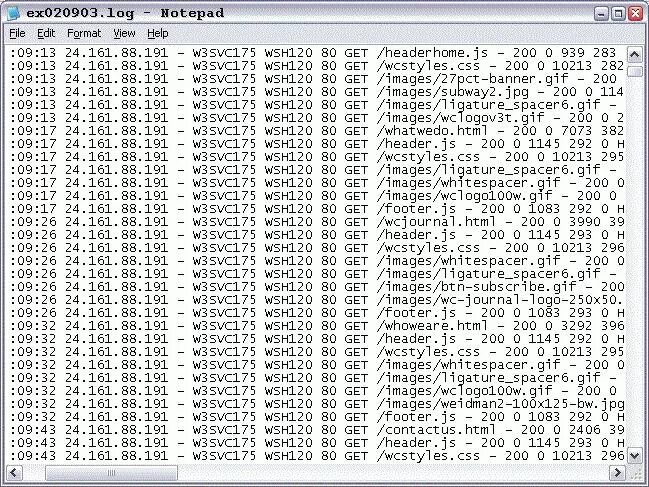This screenshot has height=487, width=649.
Task: Open the Edit menu
Action: (x=46, y=33)
